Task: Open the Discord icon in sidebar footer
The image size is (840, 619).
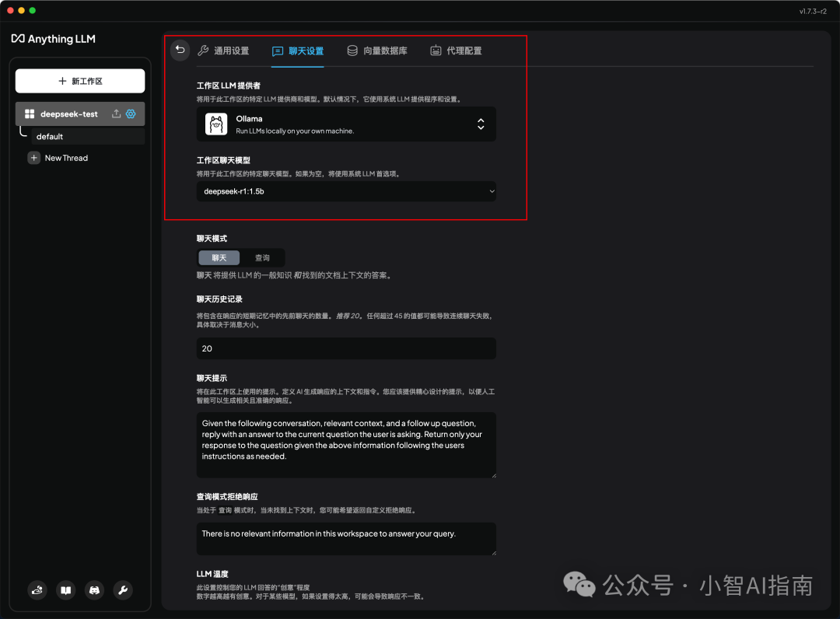Action: [94, 590]
